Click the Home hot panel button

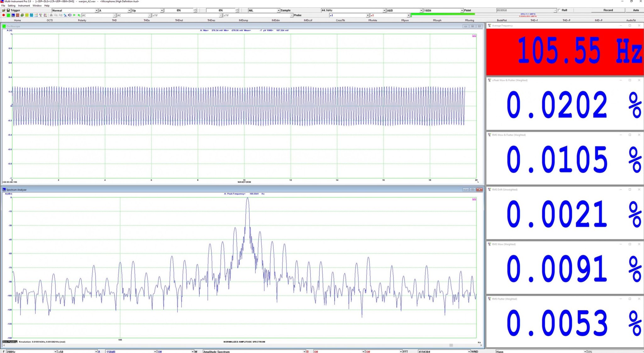click(x=18, y=20)
